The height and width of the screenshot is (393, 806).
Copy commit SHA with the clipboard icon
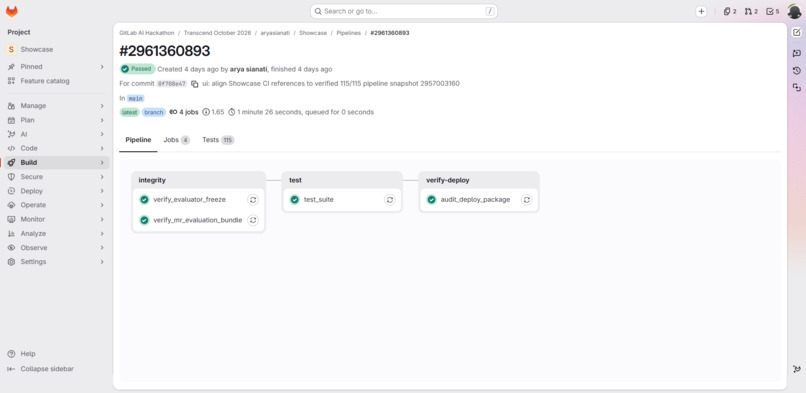click(194, 84)
